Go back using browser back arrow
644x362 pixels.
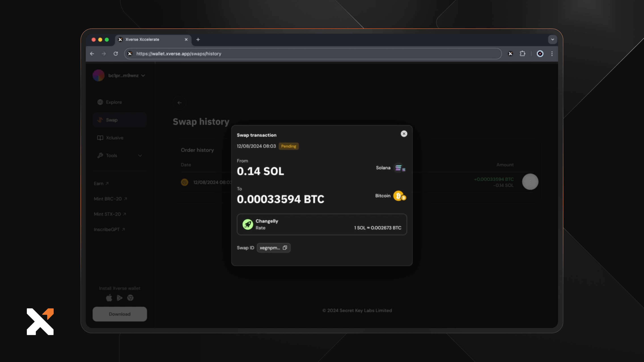[x=92, y=54]
